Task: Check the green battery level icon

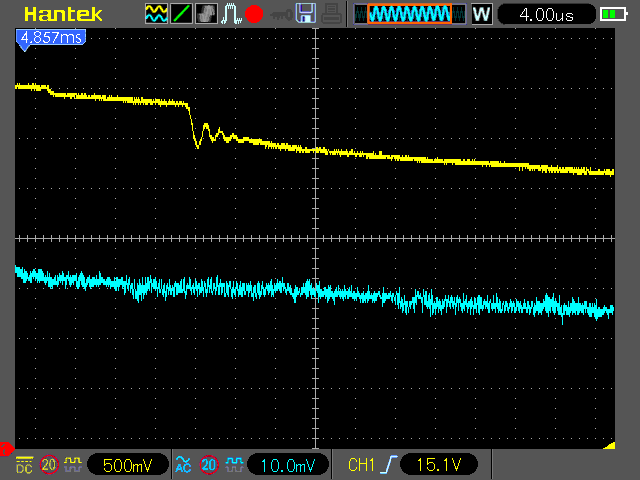Action: (613, 15)
